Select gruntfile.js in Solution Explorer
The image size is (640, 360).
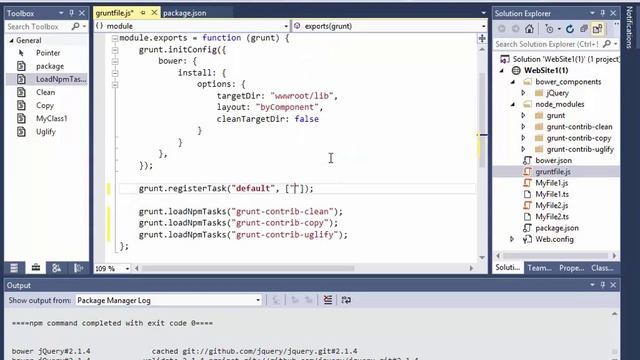(553, 172)
